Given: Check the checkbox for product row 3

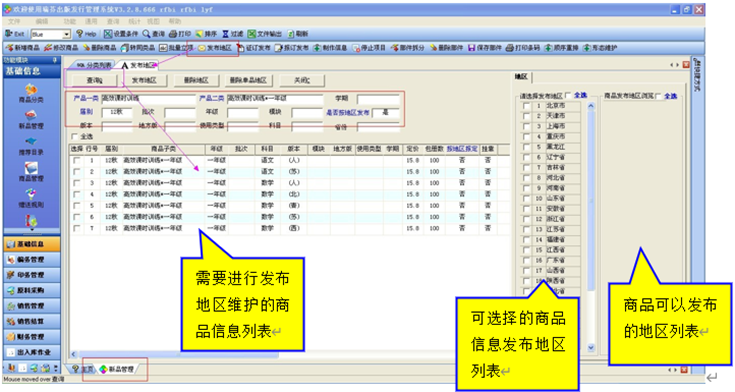Looking at the screenshot, I should [76, 183].
